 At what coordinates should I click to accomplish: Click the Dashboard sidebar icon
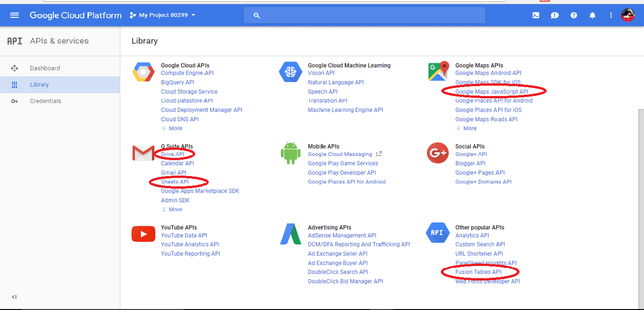pyautogui.click(x=15, y=68)
